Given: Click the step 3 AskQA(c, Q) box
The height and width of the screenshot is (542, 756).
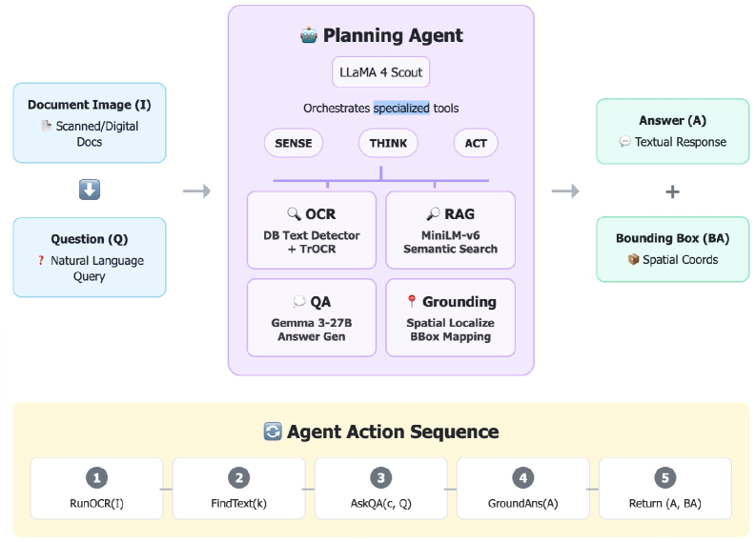Looking at the screenshot, I should click(x=380, y=488).
